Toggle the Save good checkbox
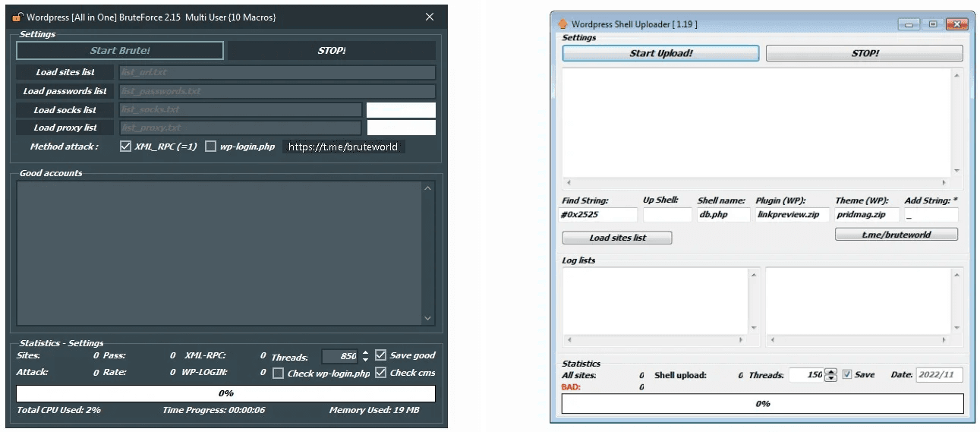Image resolution: width=980 pixels, height=432 pixels. (x=381, y=355)
